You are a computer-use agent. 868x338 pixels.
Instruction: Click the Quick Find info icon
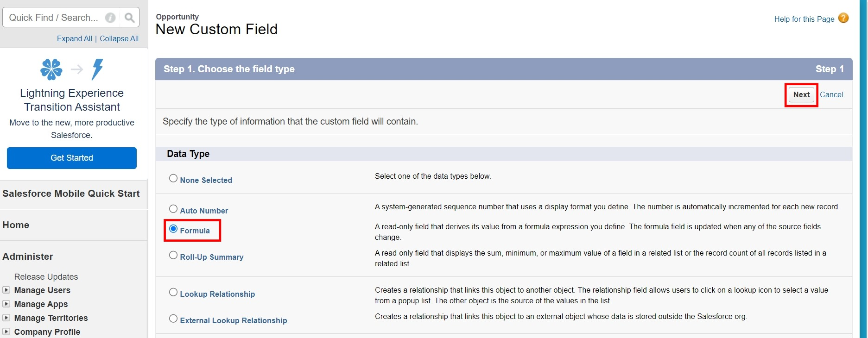click(110, 18)
